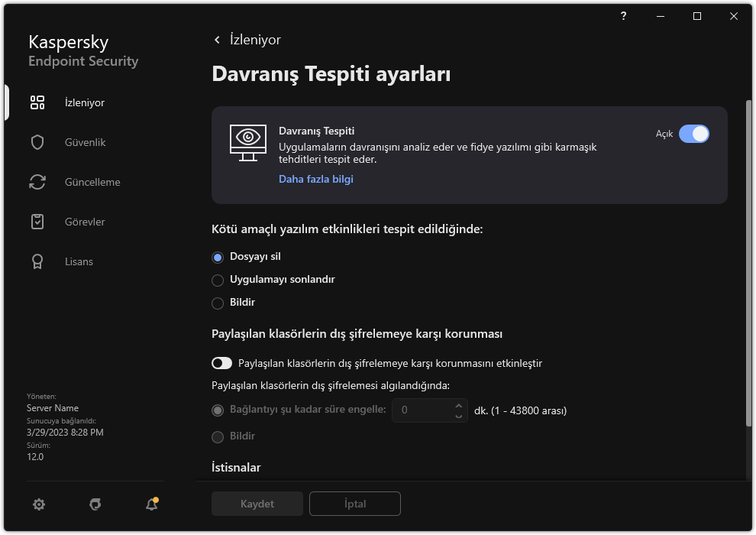The image size is (756, 535).
Task: Select the Güncelleme refresh icon
Action: [x=37, y=182]
